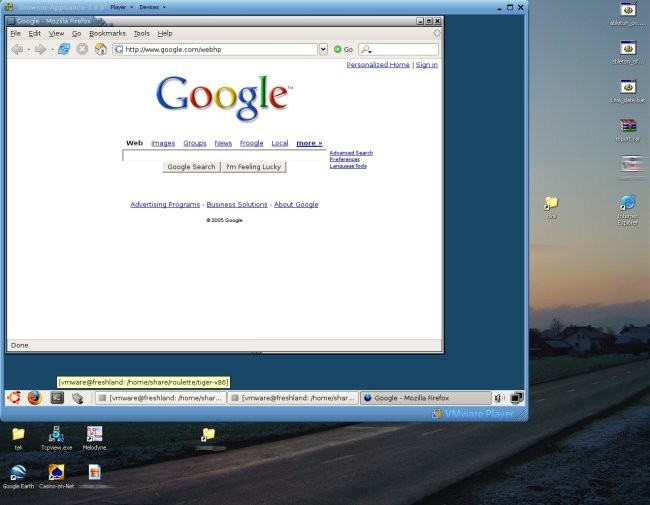Launch the terminal from the panel icon
The image size is (650, 505).
click(x=57, y=398)
